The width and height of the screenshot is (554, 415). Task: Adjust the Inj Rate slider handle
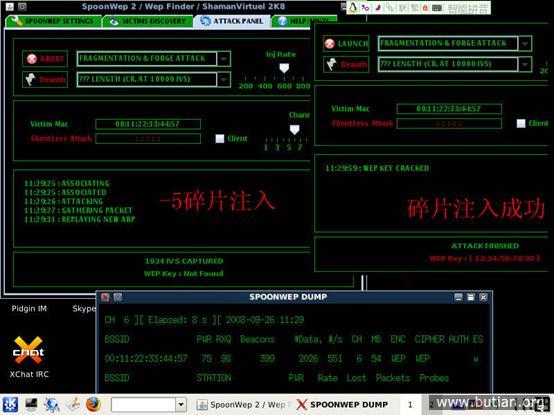click(284, 68)
